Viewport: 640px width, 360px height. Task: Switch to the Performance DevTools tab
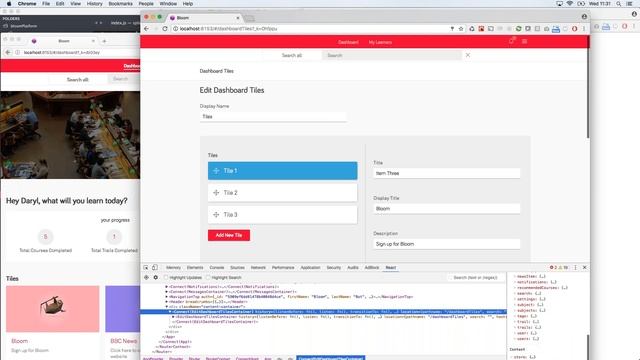click(x=283, y=268)
